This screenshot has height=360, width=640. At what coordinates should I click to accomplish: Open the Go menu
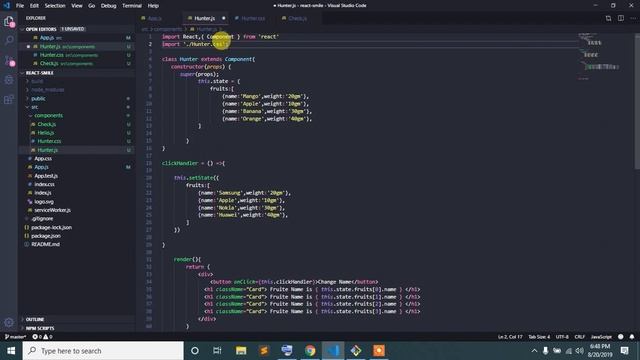pyautogui.click(x=91, y=6)
